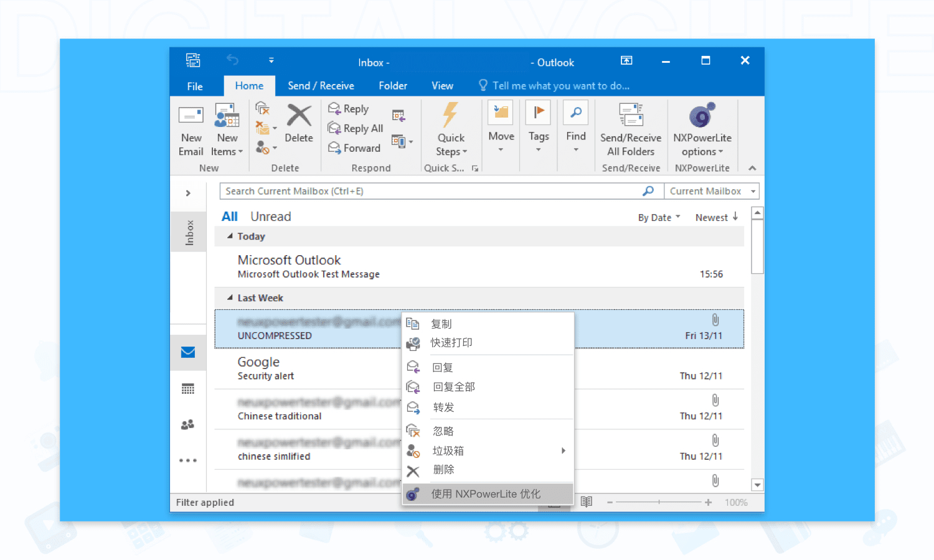The width and height of the screenshot is (934, 560).
Task: Open the View tab
Action: click(442, 86)
